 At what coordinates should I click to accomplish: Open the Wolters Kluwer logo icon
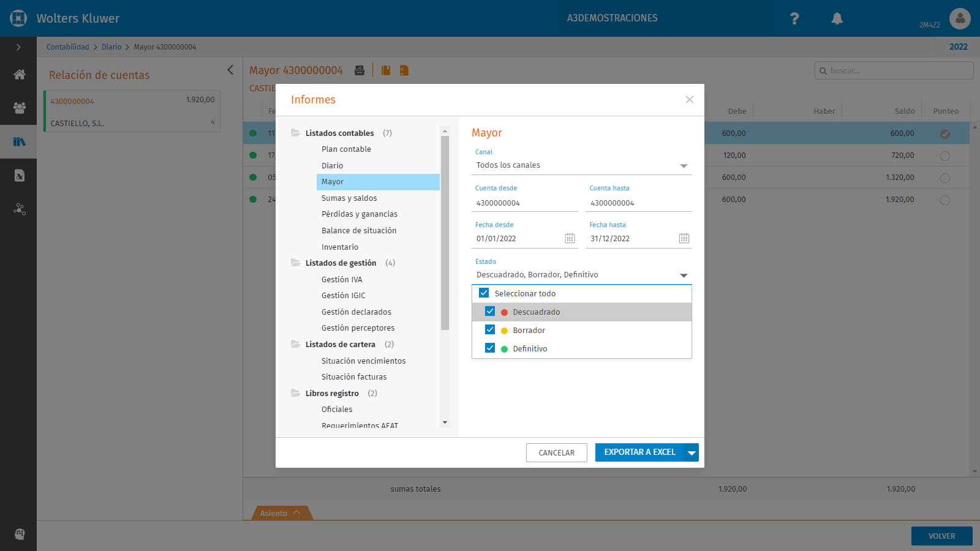[18, 18]
